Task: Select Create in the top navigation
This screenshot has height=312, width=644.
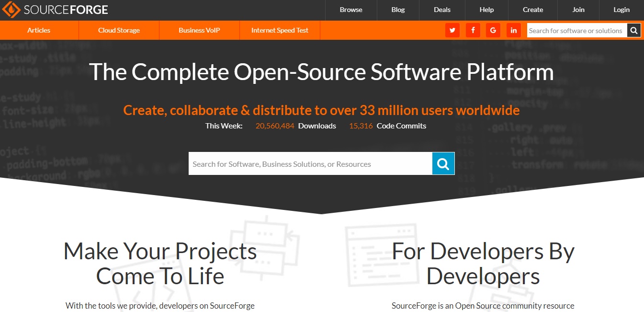Action: click(533, 10)
